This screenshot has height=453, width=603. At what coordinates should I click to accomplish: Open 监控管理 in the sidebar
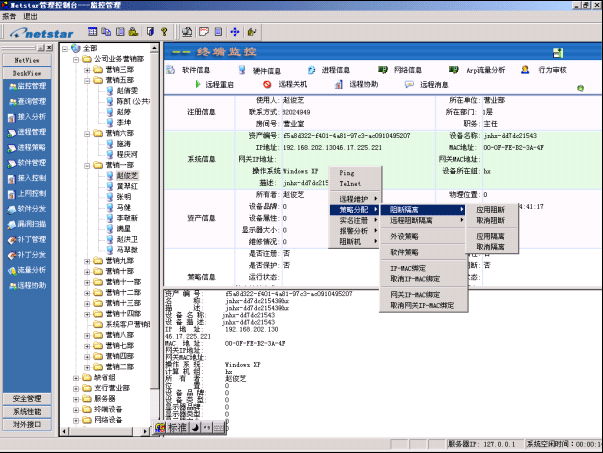[x=27, y=86]
